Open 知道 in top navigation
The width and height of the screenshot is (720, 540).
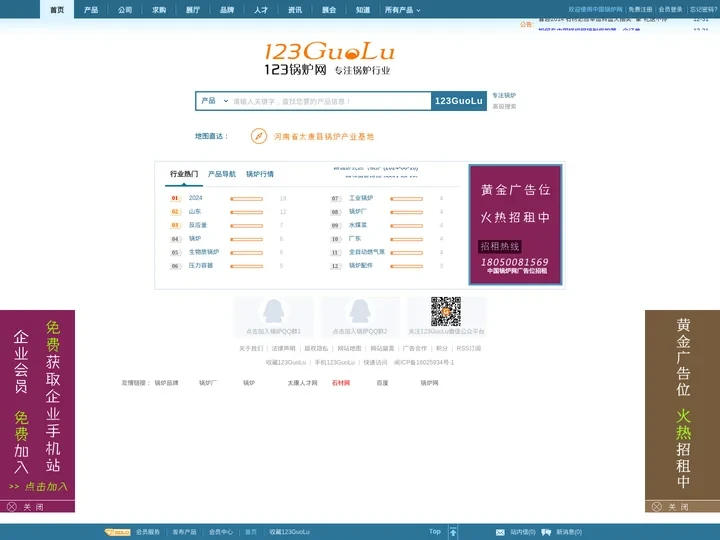click(x=363, y=10)
